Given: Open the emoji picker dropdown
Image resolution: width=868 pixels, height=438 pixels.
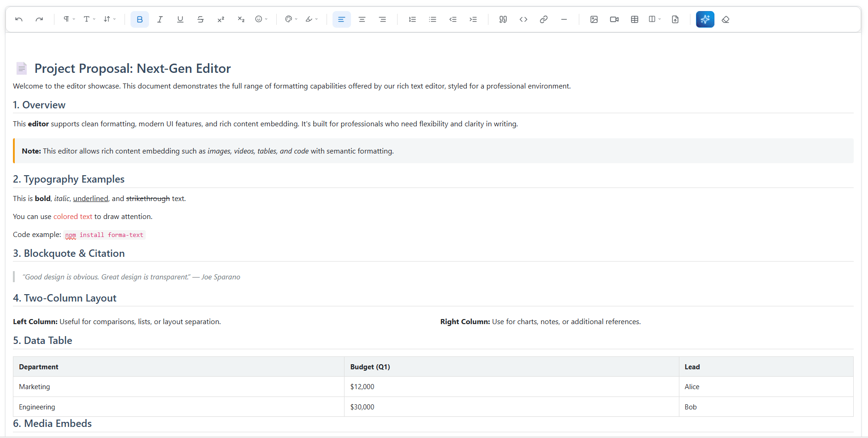Looking at the screenshot, I should (262, 19).
